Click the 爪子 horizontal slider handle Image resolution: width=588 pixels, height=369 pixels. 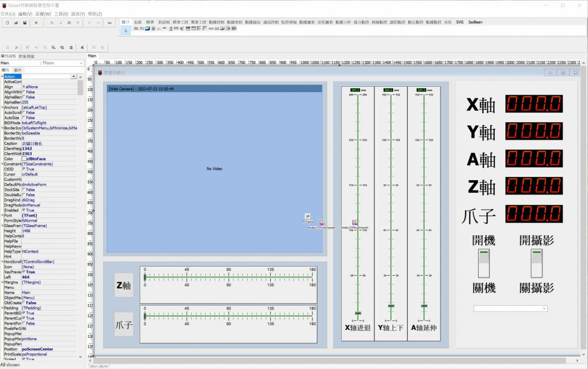[x=145, y=316]
